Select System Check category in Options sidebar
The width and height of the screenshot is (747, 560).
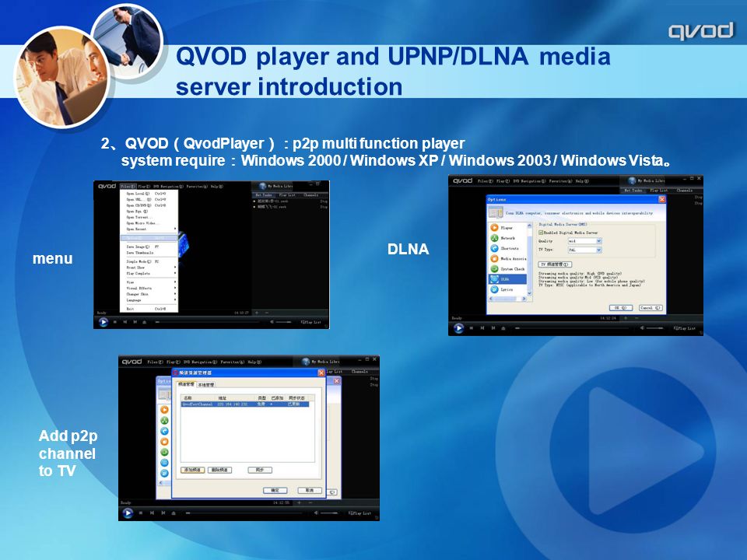(508, 269)
